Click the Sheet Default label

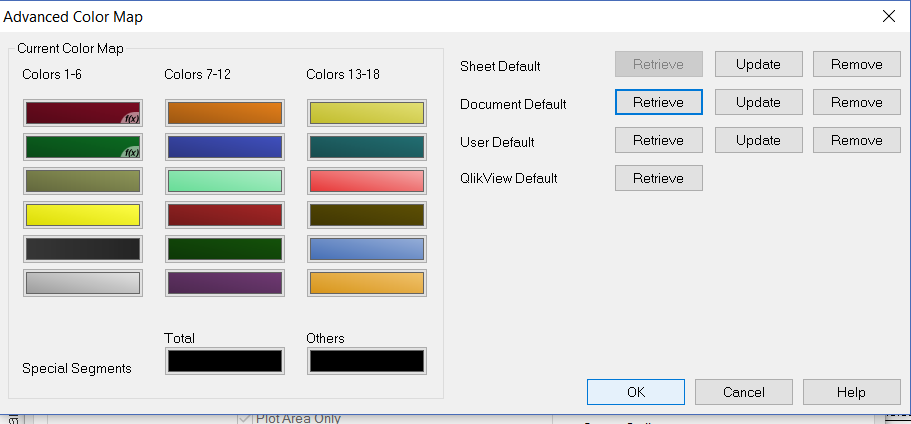(x=500, y=66)
